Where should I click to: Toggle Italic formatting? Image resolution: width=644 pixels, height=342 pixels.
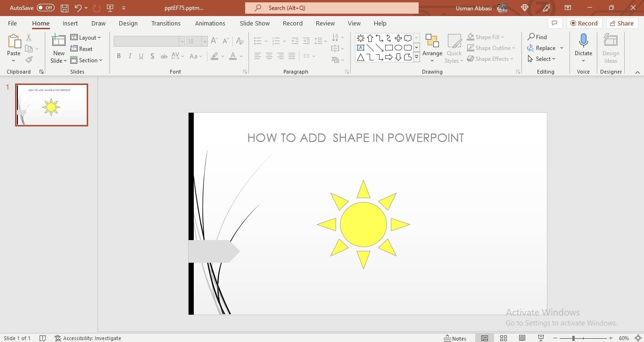point(130,56)
